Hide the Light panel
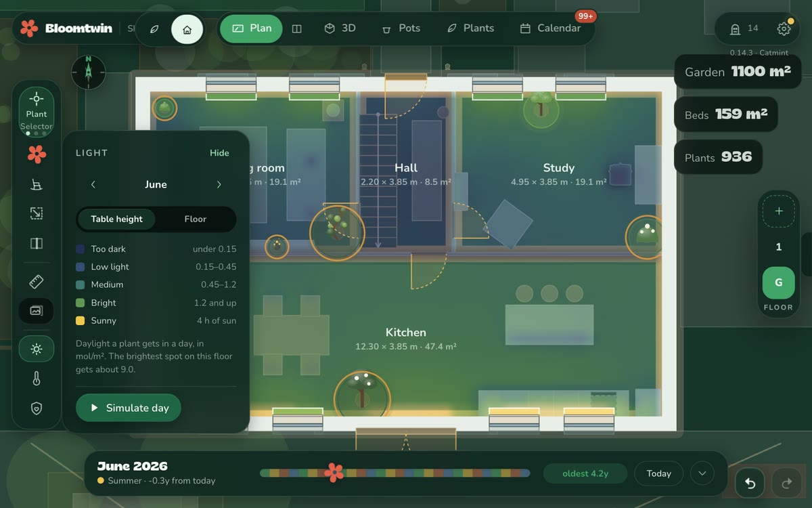 click(x=219, y=153)
